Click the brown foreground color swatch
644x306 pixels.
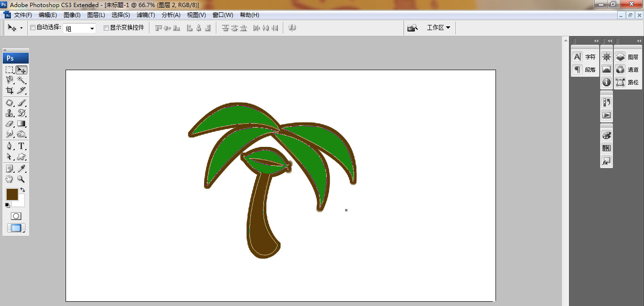click(x=12, y=194)
